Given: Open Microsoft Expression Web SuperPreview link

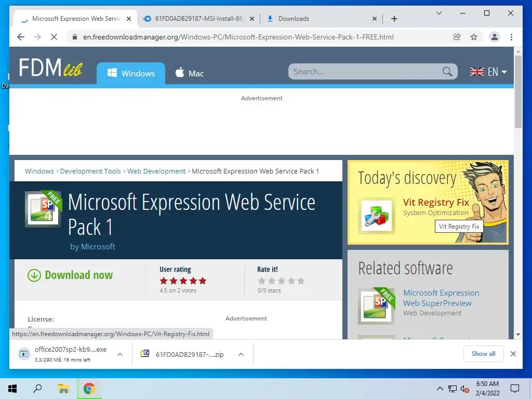Looking at the screenshot, I should [x=441, y=298].
